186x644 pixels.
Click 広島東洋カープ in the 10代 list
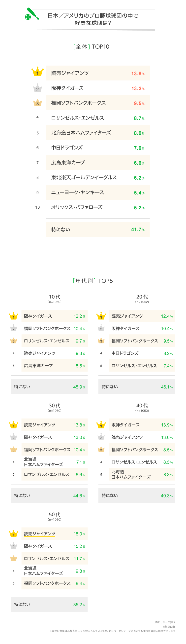[38, 366]
